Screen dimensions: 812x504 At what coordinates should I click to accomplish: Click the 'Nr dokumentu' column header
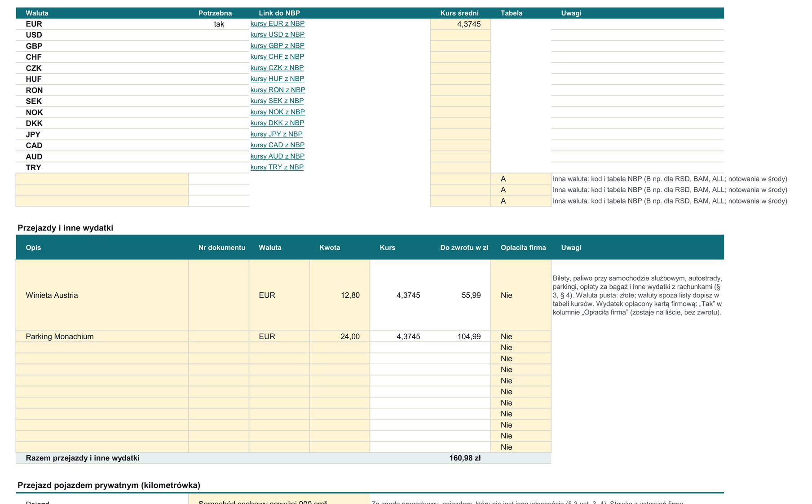click(x=222, y=248)
